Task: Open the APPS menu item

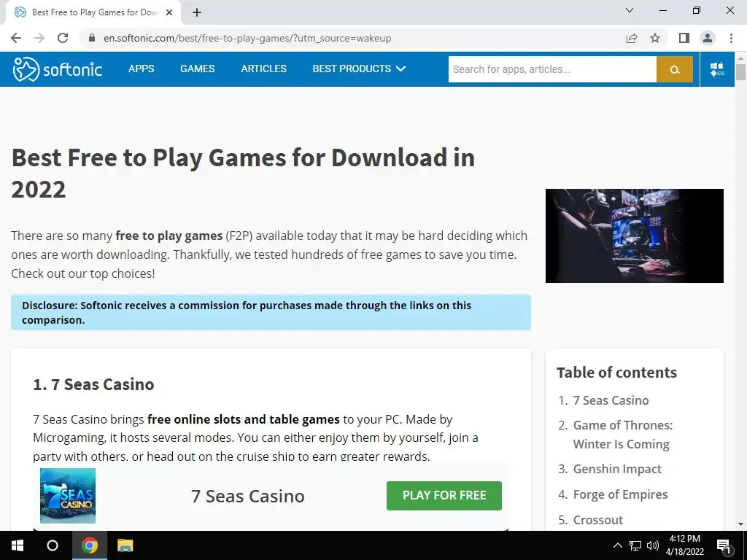Action: coord(141,69)
